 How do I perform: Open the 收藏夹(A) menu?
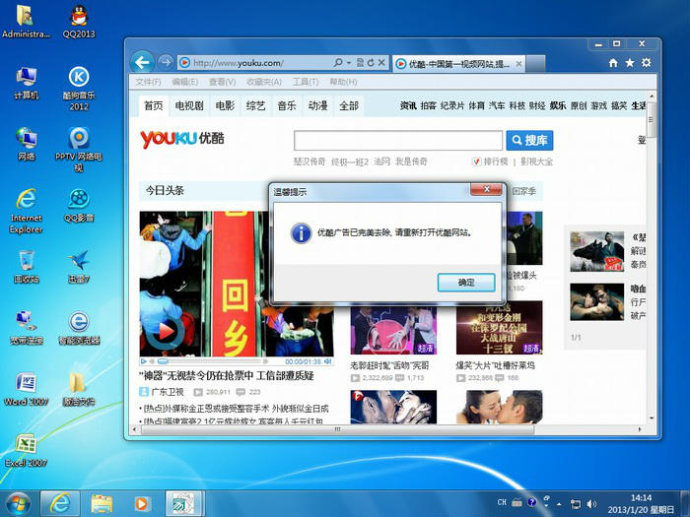264,82
